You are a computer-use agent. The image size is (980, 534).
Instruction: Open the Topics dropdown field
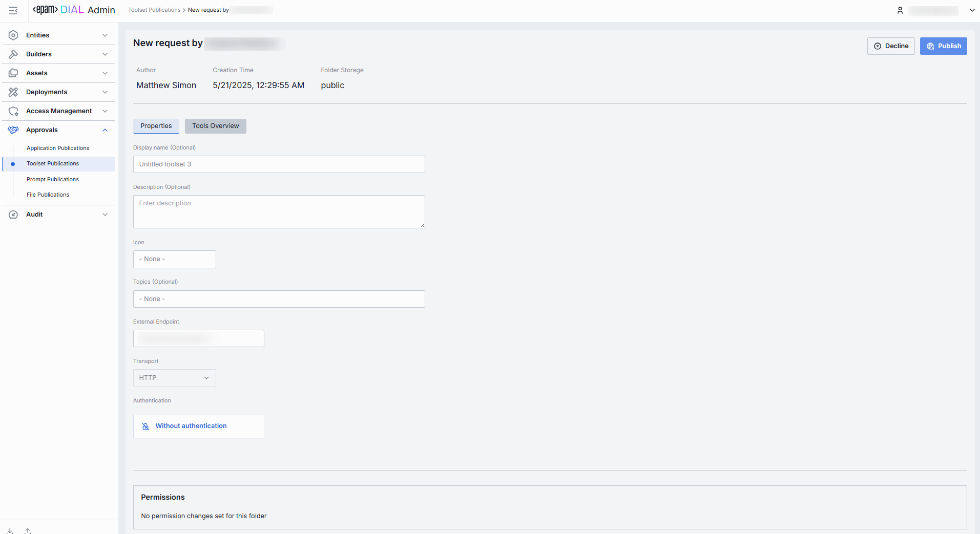click(279, 299)
